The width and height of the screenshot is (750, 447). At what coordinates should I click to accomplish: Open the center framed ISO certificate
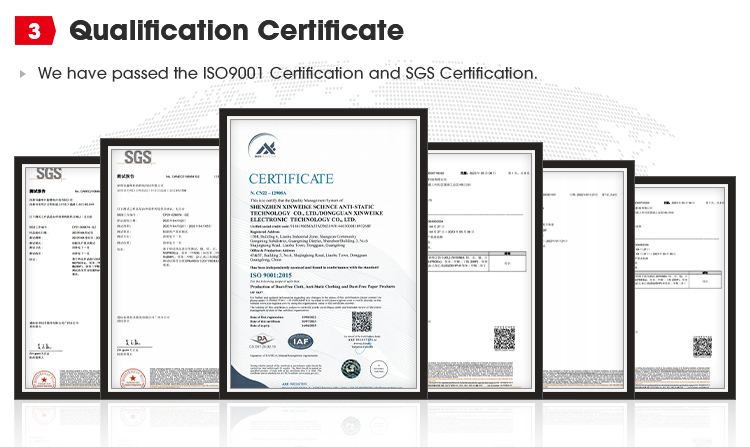(x=323, y=262)
